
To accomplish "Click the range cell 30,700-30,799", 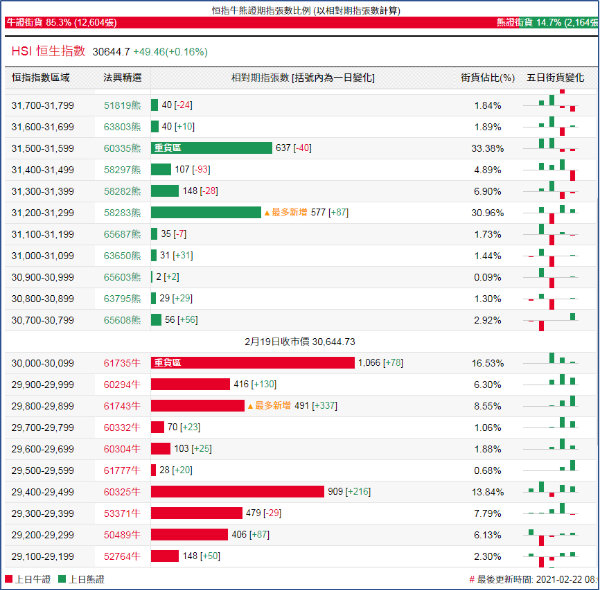I will [x=43, y=320].
